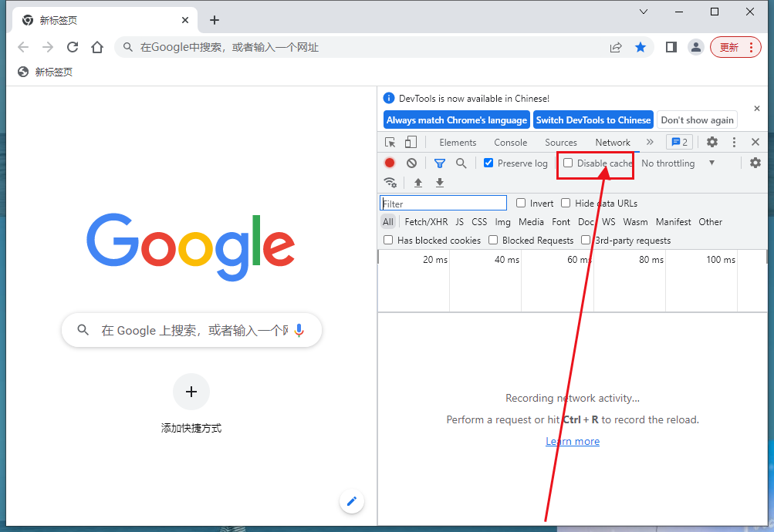Filter requests by Img type

(502, 222)
